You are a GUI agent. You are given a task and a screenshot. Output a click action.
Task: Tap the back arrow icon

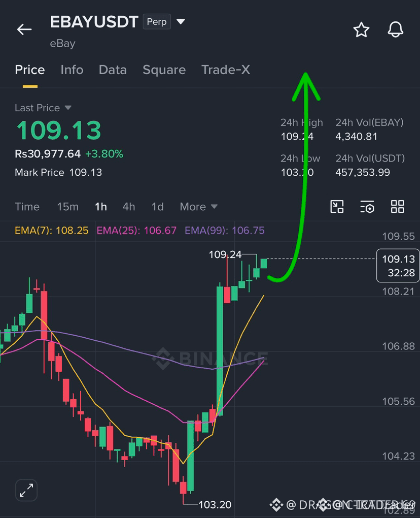[24, 29]
